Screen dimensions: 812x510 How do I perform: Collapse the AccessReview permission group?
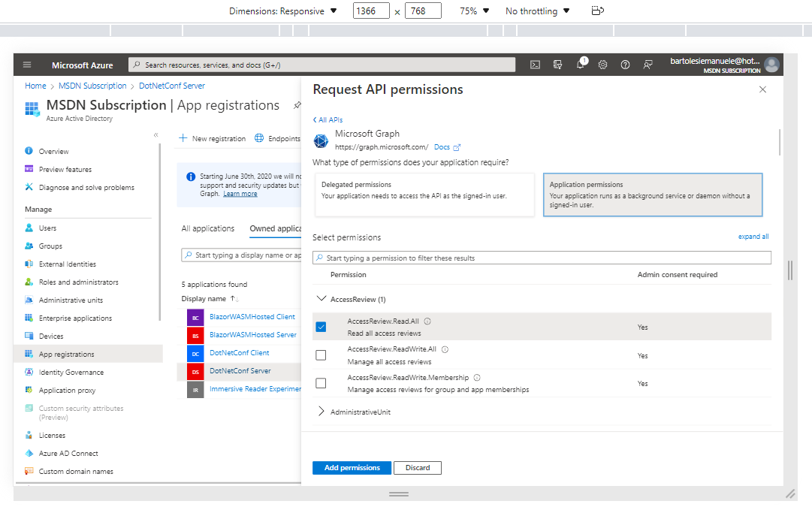click(x=322, y=299)
